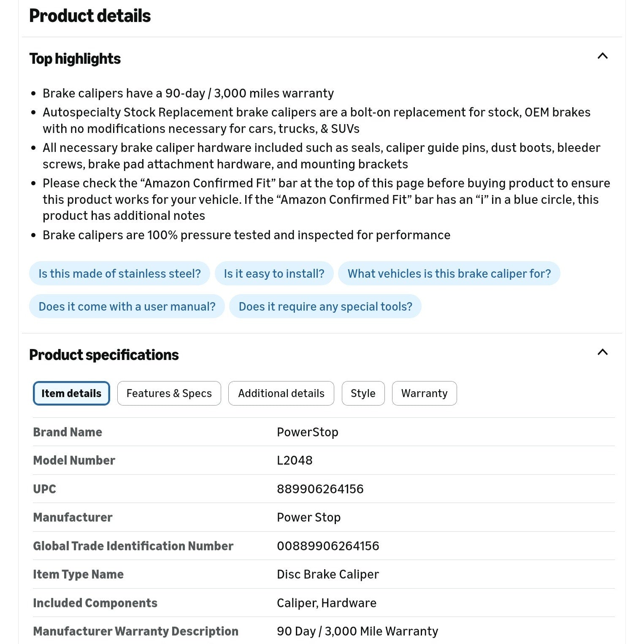The height and width of the screenshot is (644, 644).
Task: Click the Global Trade Identification Number value
Action: pyautogui.click(x=328, y=546)
